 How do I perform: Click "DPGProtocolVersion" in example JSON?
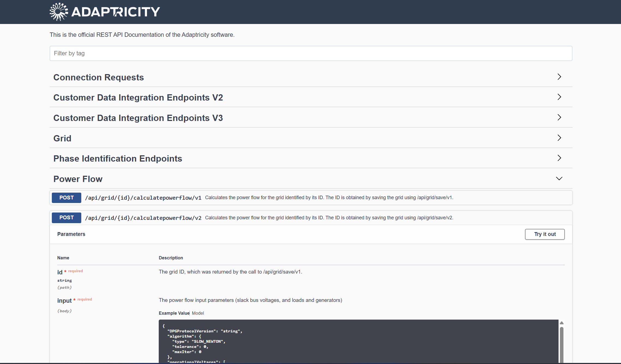click(x=192, y=331)
